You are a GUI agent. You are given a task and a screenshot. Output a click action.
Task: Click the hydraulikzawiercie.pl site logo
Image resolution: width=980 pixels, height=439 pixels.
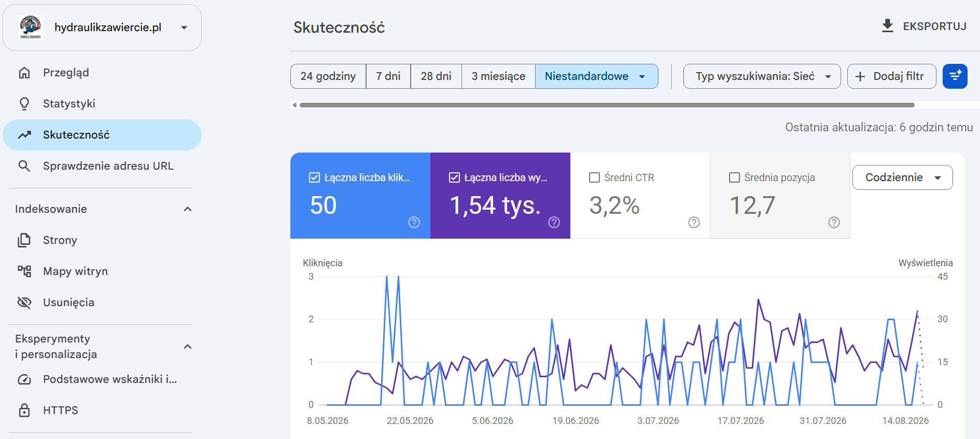pos(30,28)
